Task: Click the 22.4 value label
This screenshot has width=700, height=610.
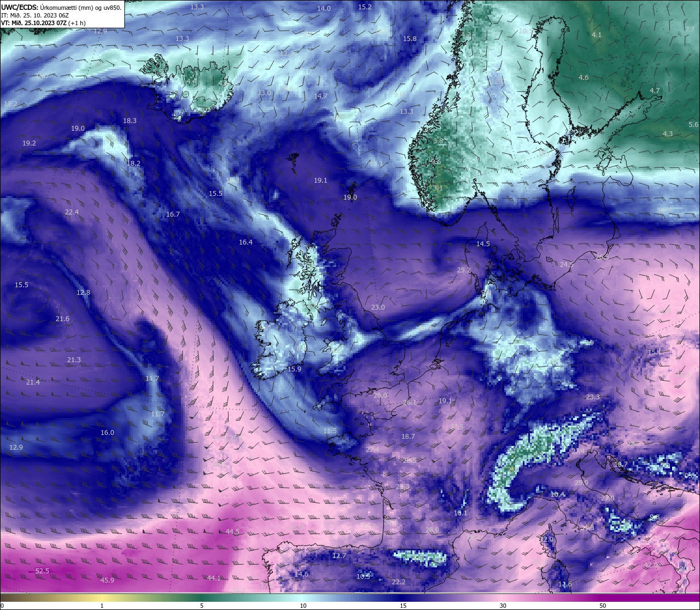Action: click(x=72, y=212)
